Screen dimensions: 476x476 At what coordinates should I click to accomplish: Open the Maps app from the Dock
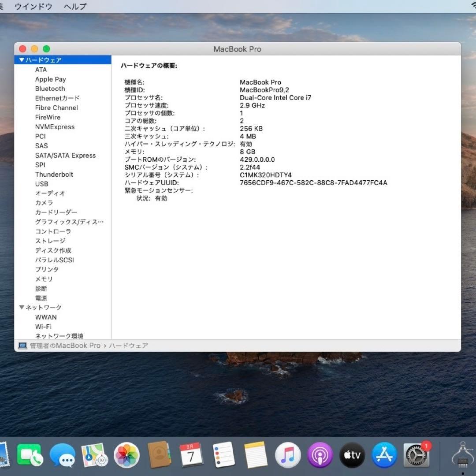[94, 456]
